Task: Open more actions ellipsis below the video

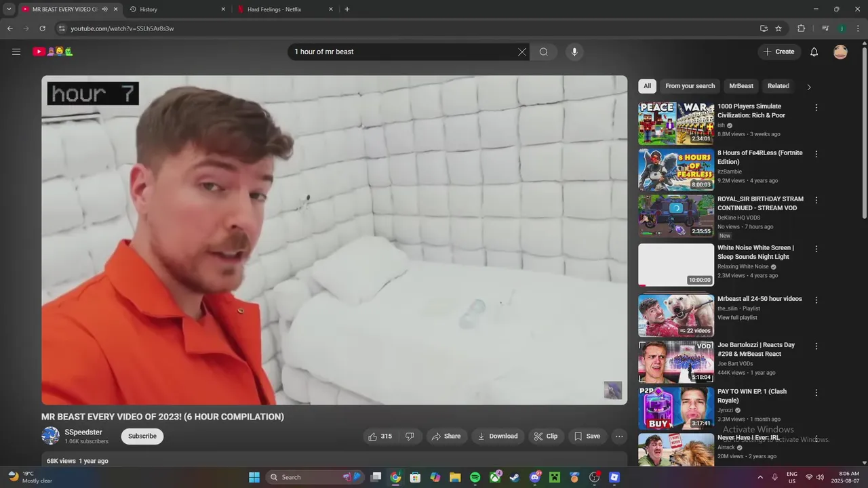Action: (x=619, y=436)
